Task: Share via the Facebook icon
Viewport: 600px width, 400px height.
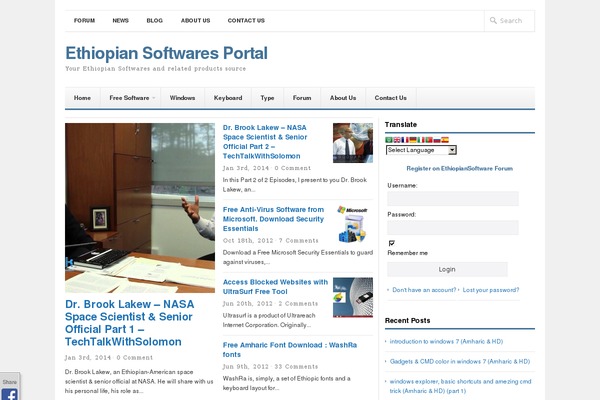Action: click(x=9, y=394)
